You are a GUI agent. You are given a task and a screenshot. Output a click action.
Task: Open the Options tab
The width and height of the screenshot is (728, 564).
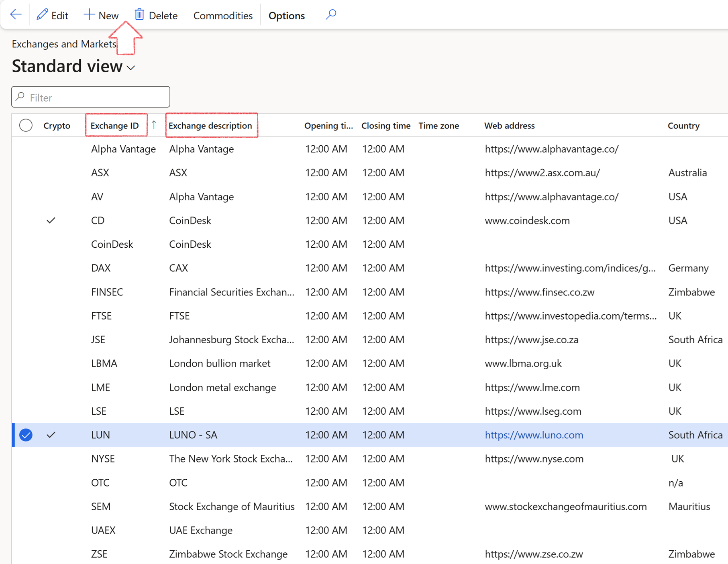(286, 16)
